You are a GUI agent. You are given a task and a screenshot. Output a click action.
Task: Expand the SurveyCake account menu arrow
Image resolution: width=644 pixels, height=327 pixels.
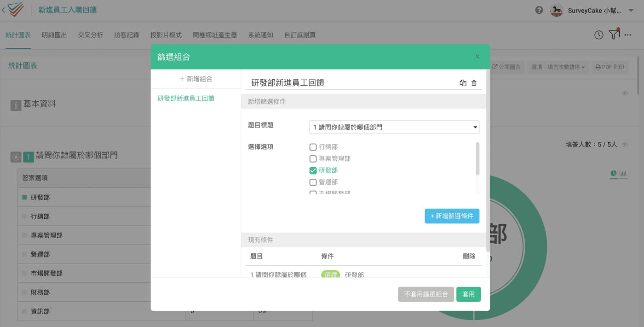click(x=631, y=10)
